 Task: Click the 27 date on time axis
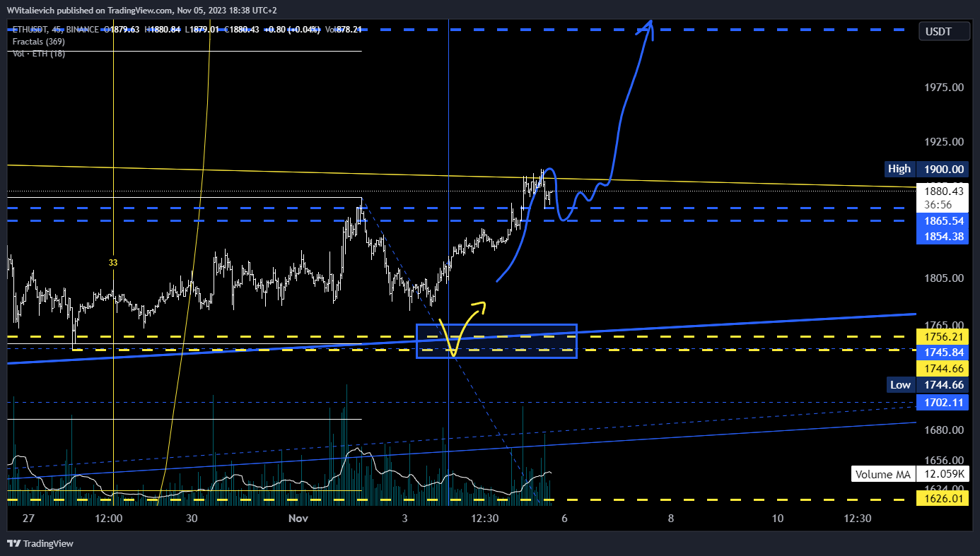coord(28,519)
